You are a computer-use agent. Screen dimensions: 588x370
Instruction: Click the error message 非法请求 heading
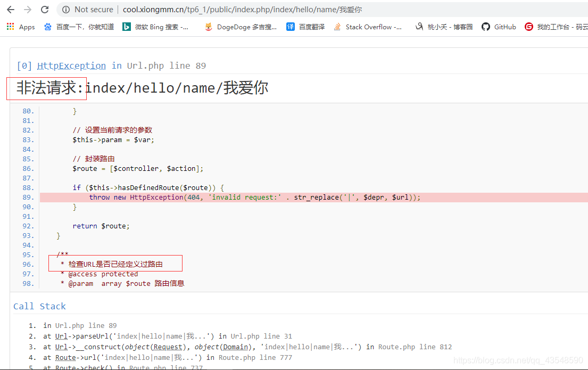[143, 88]
